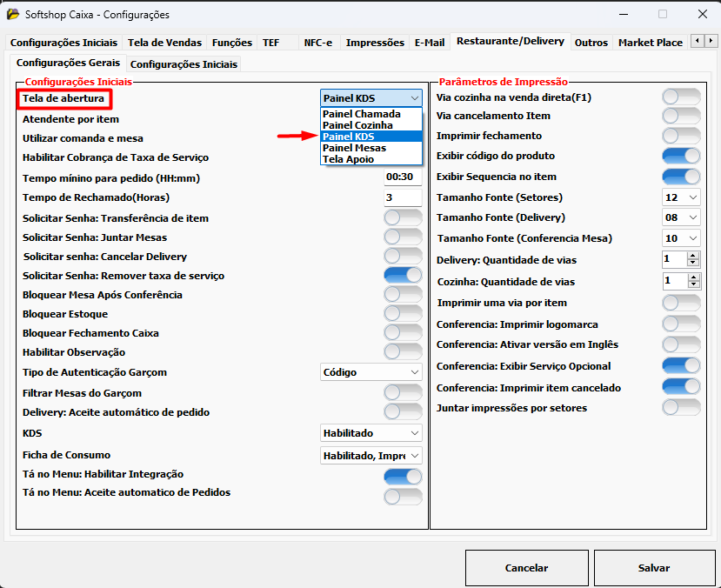Increase Delivery quantidade de vias stepper
The width and height of the screenshot is (721, 588).
693,255
